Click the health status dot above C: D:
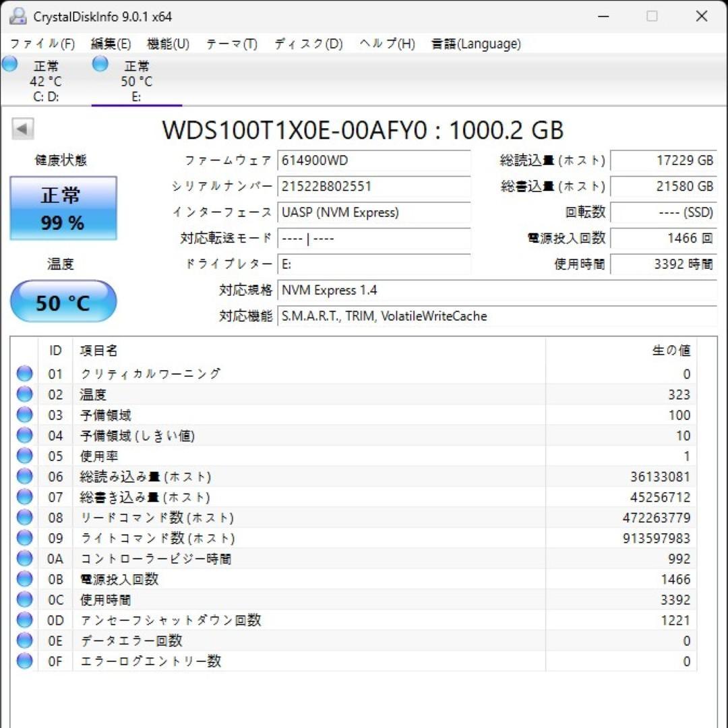Image resolution: width=728 pixels, height=728 pixels. pos(9,63)
